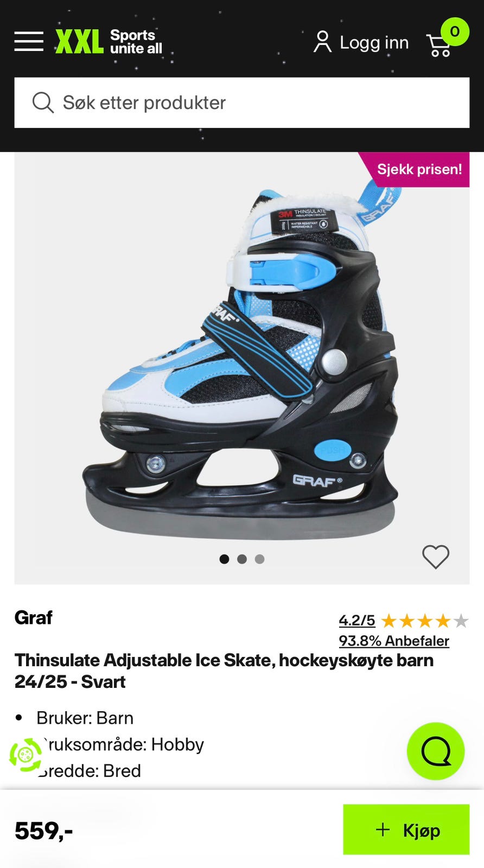Tap the plus icon on Kjøp button
Image resolution: width=484 pixels, height=868 pixels.
383,829
